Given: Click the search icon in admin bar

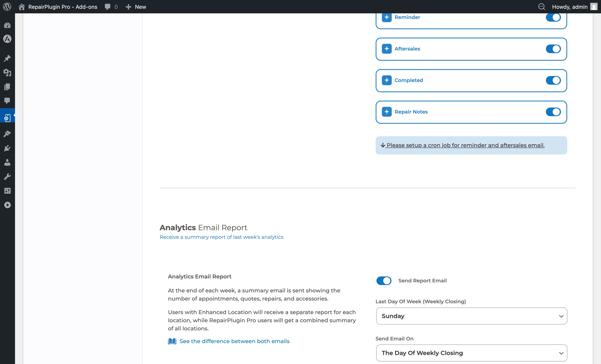Looking at the screenshot, I should tap(542, 7).
